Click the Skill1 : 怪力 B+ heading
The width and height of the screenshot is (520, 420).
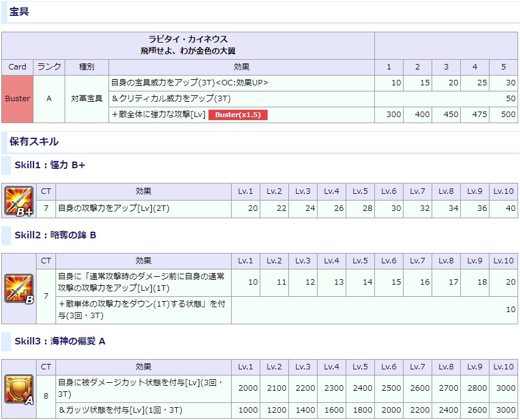coord(50,165)
